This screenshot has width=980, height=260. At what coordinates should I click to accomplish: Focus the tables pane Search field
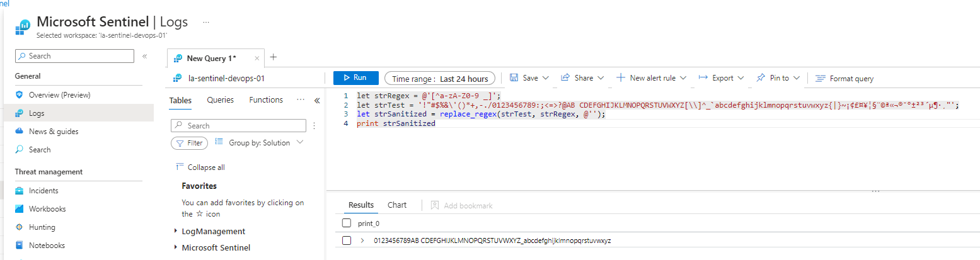click(238, 126)
